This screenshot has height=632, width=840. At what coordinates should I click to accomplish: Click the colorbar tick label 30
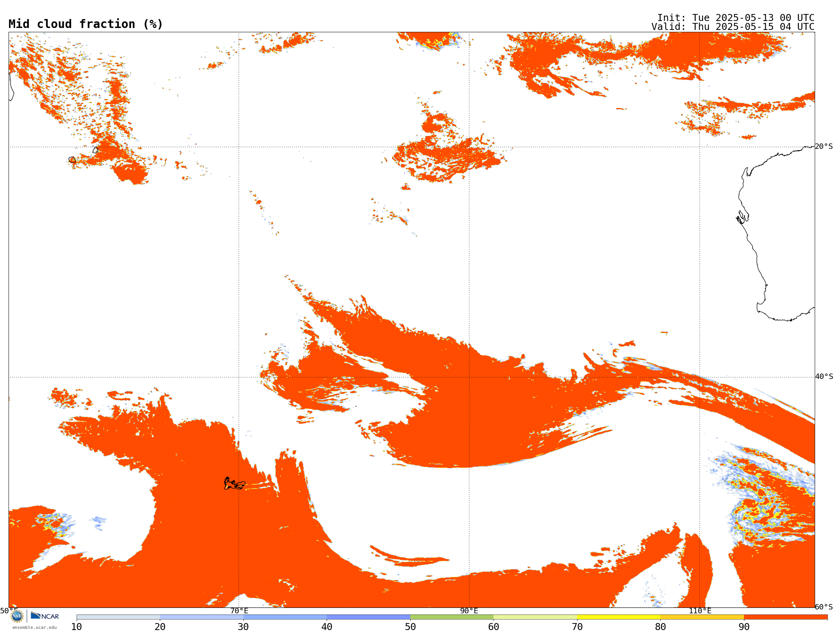pos(243,627)
